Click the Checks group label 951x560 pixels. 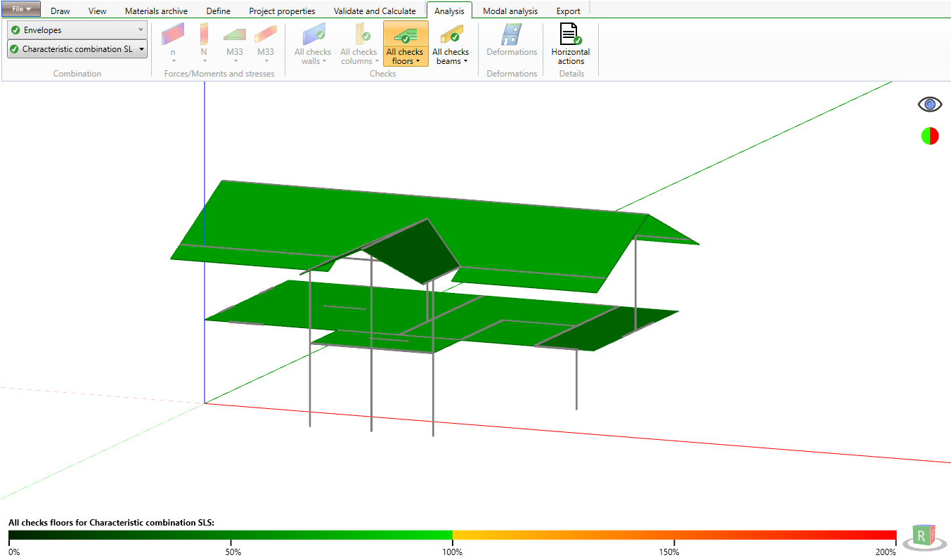pos(382,74)
